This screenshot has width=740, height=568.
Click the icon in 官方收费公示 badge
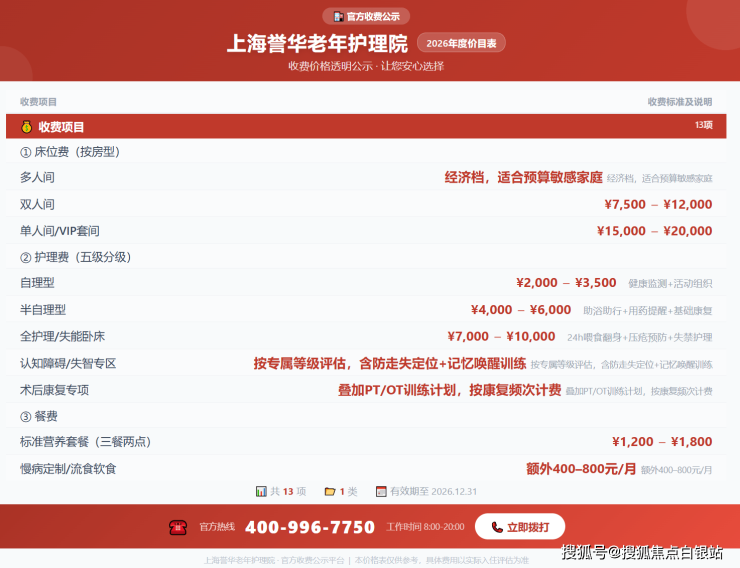pos(338,17)
